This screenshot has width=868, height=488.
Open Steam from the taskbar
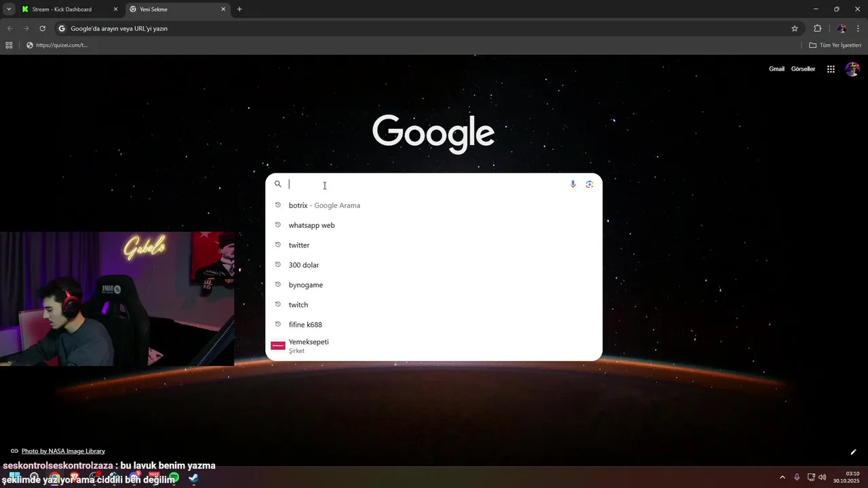point(193,479)
